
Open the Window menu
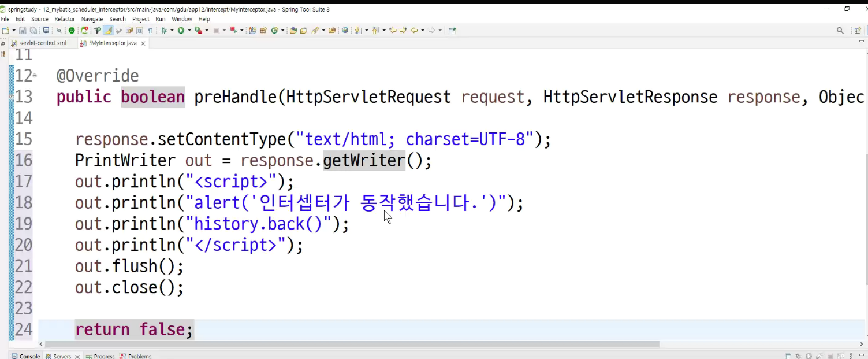[x=182, y=19]
